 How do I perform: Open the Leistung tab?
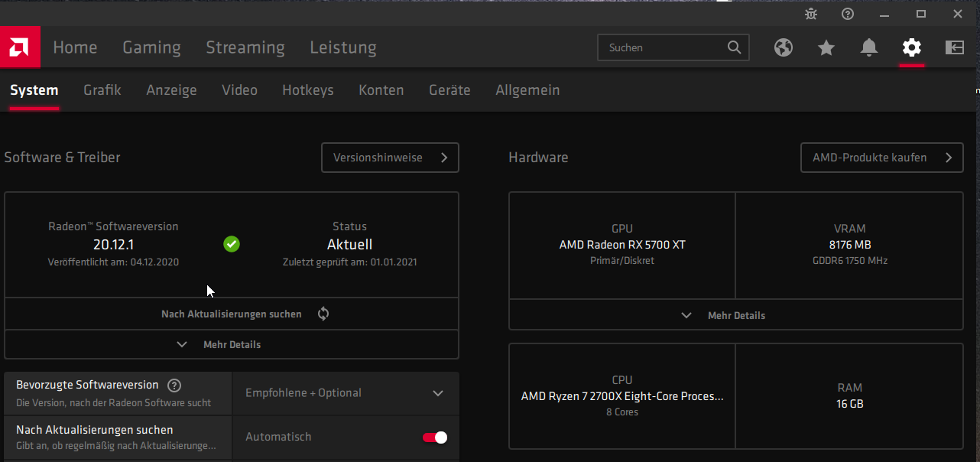click(x=343, y=47)
